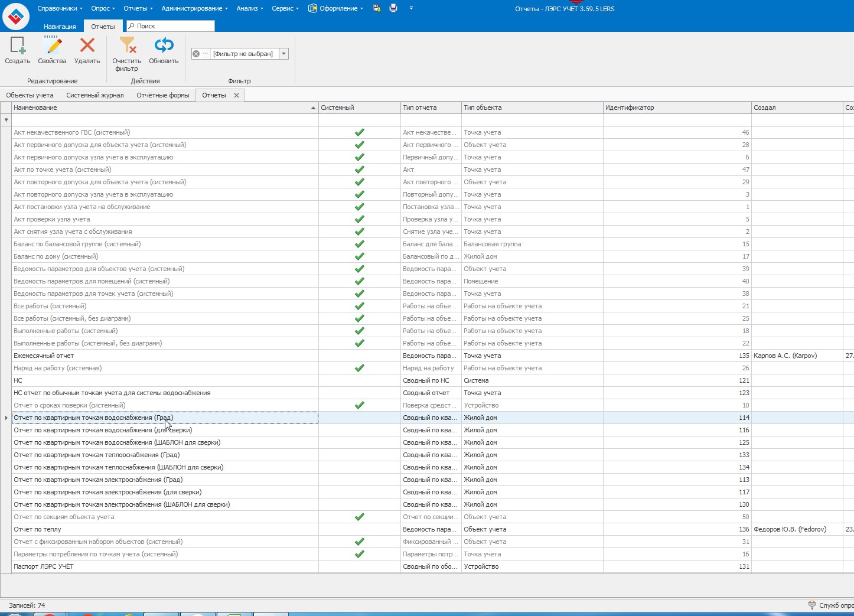Toggle Системный checkmark for Отчет по секциям row
This screenshot has height=616, width=854.
tap(359, 517)
